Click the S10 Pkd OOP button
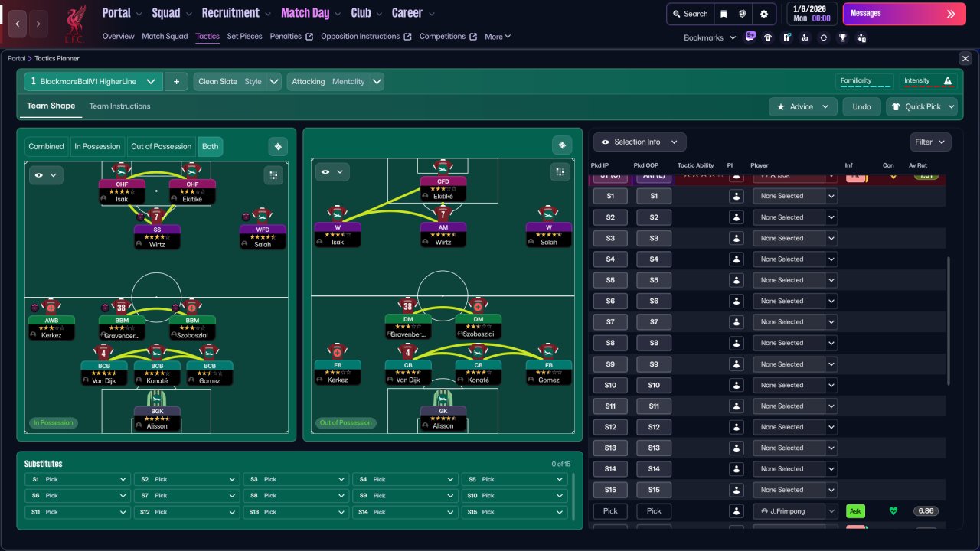Screen dimensions: 980x551 (x=654, y=385)
